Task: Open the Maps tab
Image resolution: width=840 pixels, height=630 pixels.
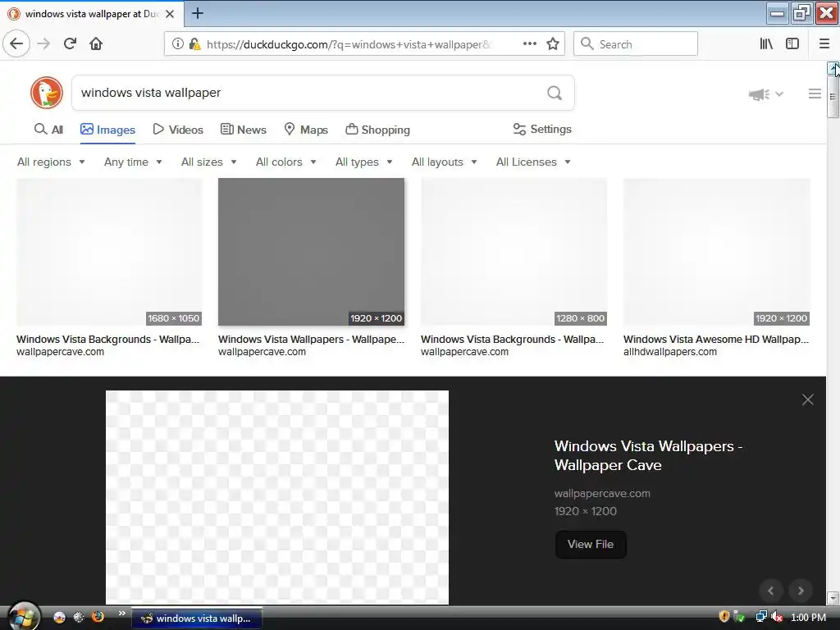Action: (x=306, y=130)
